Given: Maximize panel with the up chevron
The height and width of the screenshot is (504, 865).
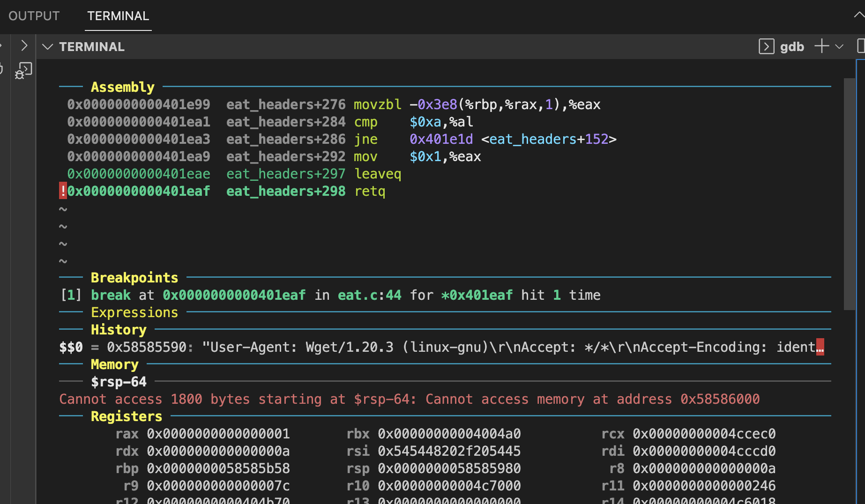Looking at the screenshot, I should (858, 15).
